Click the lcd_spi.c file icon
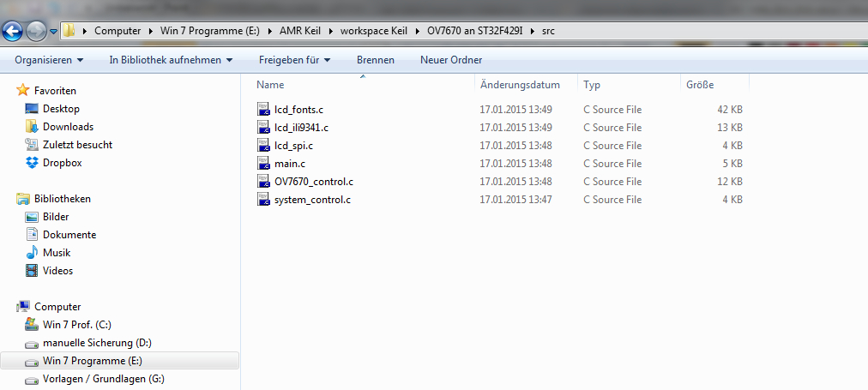 264,146
